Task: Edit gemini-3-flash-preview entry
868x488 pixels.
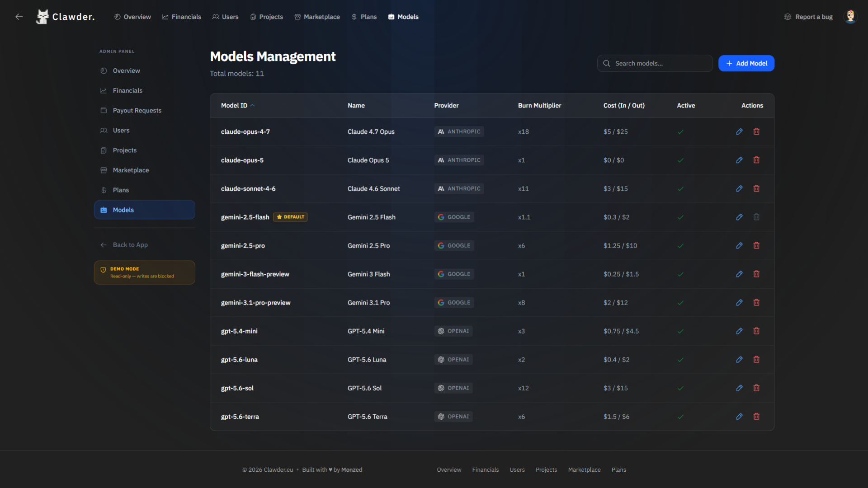Action: [x=739, y=274]
